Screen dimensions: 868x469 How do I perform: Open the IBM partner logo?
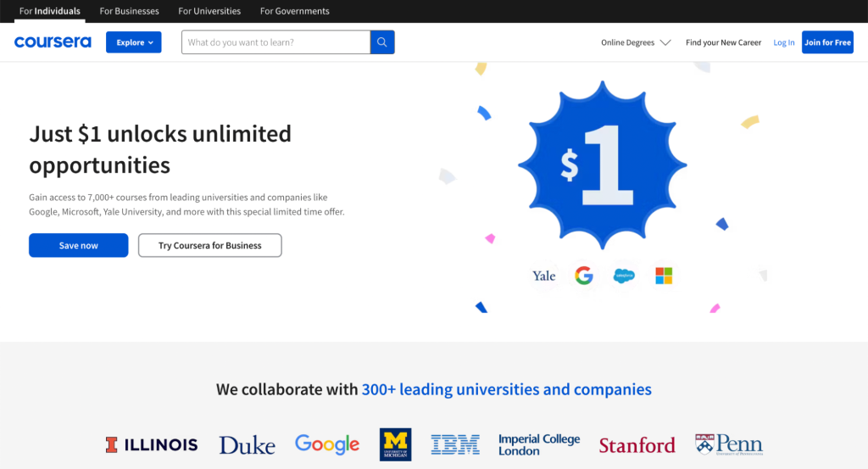(x=455, y=444)
